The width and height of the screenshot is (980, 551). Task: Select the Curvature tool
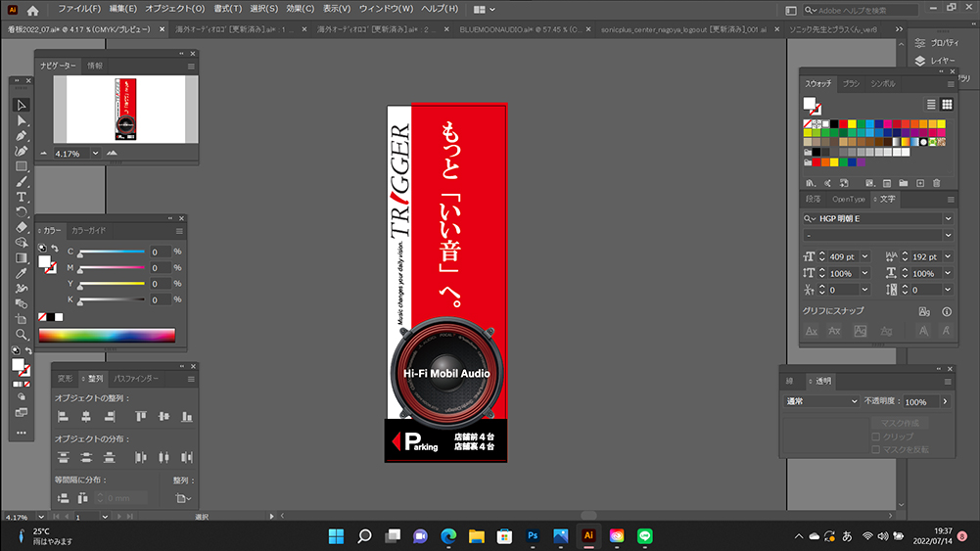[22, 151]
